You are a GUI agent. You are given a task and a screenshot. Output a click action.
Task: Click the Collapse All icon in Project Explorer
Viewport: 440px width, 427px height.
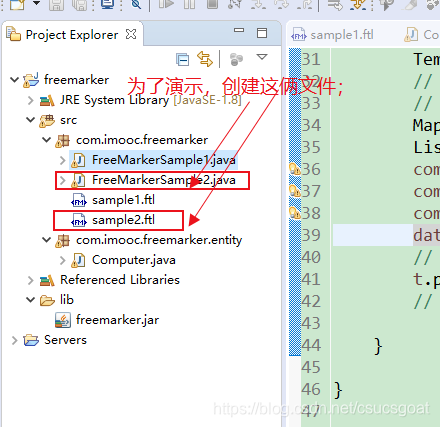click(182, 60)
